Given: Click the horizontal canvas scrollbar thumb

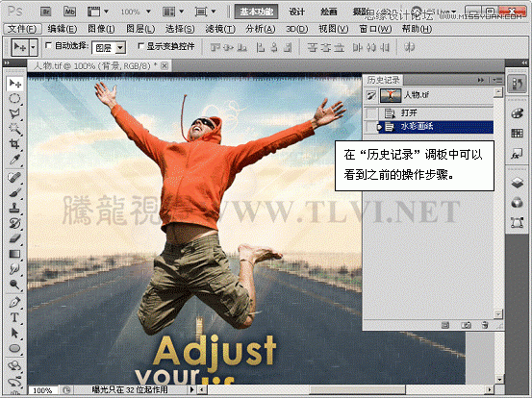Looking at the screenshot, I should tap(357, 390).
